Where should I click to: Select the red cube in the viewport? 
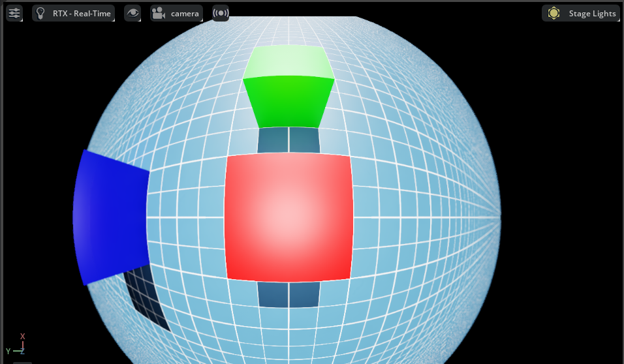[x=289, y=217]
